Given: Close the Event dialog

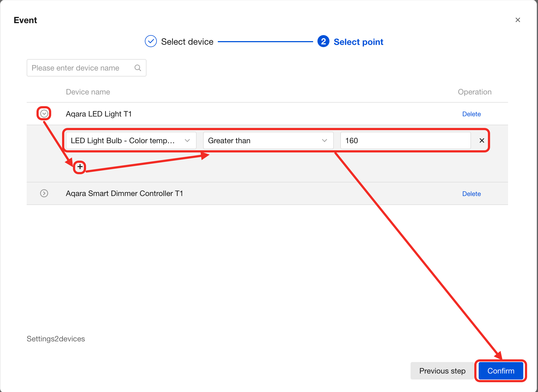Looking at the screenshot, I should (x=518, y=20).
